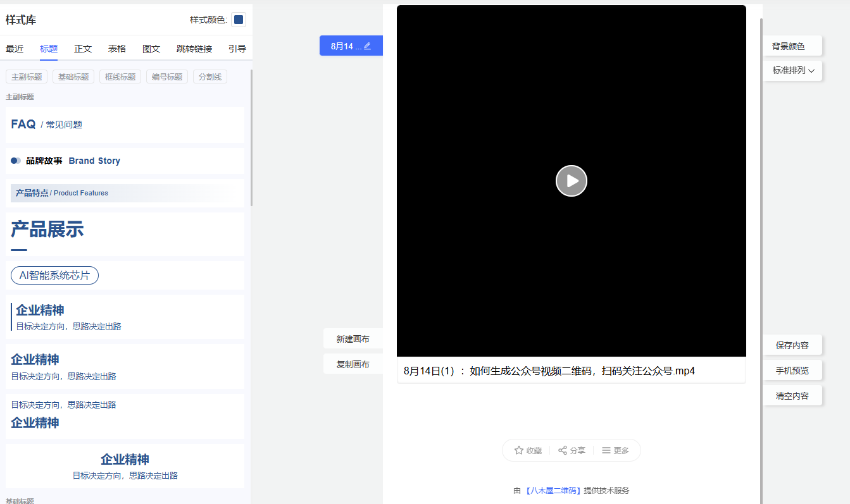The height and width of the screenshot is (504, 850).
Task: Click the star 收藏 icon
Action: (x=519, y=450)
